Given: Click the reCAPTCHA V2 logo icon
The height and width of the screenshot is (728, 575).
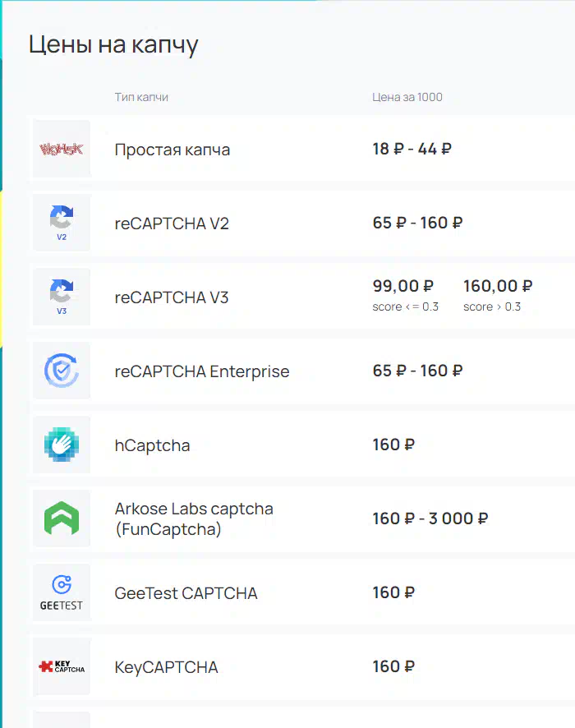Looking at the screenshot, I should pos(62,223).
